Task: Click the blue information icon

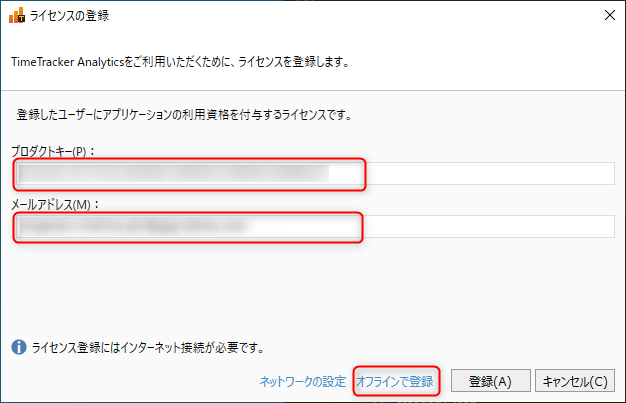Action: tap(18, 347)
